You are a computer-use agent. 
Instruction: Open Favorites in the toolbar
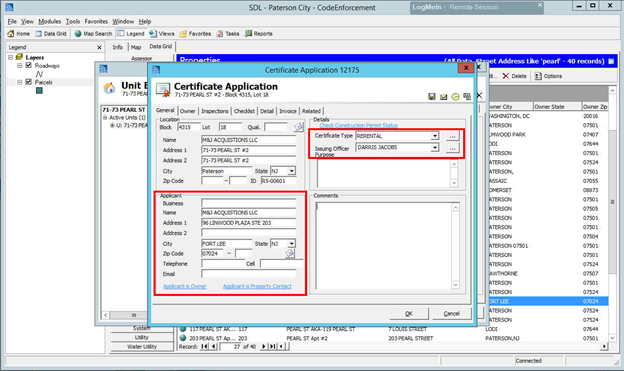(x=195, y=34)
